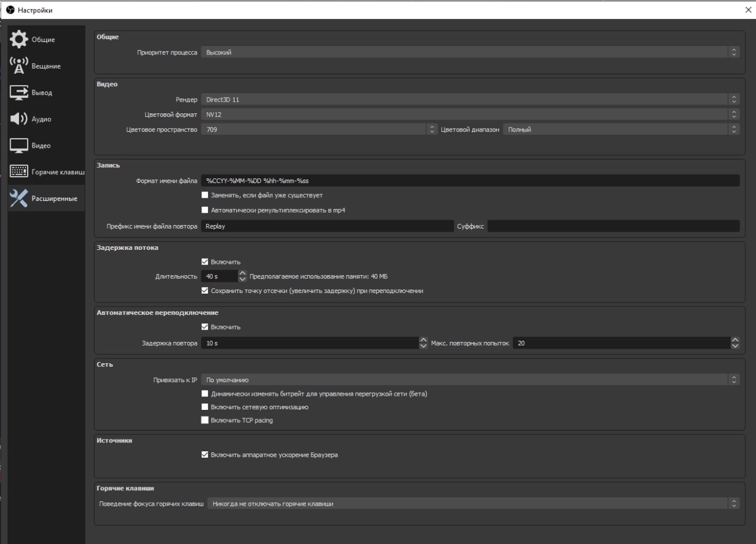
Task: Switch to the Вещание tab
Action: point(46,66)
